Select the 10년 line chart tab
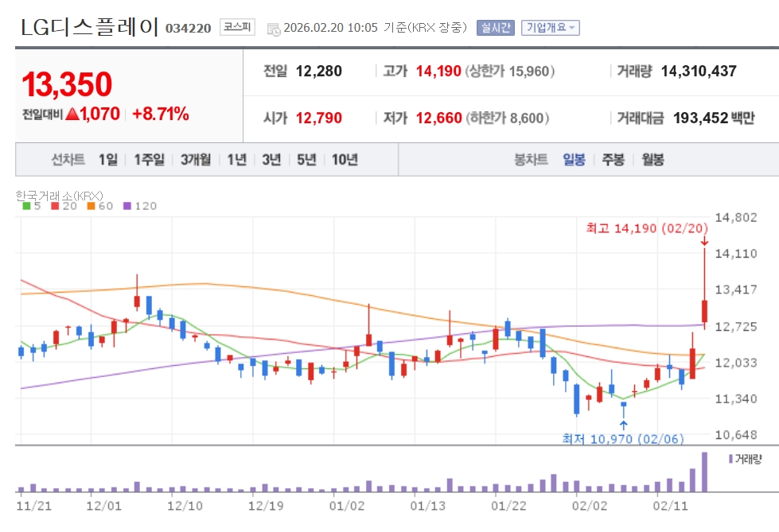The width and height of the screenshot is (779, 532). (x=345, y=160)
